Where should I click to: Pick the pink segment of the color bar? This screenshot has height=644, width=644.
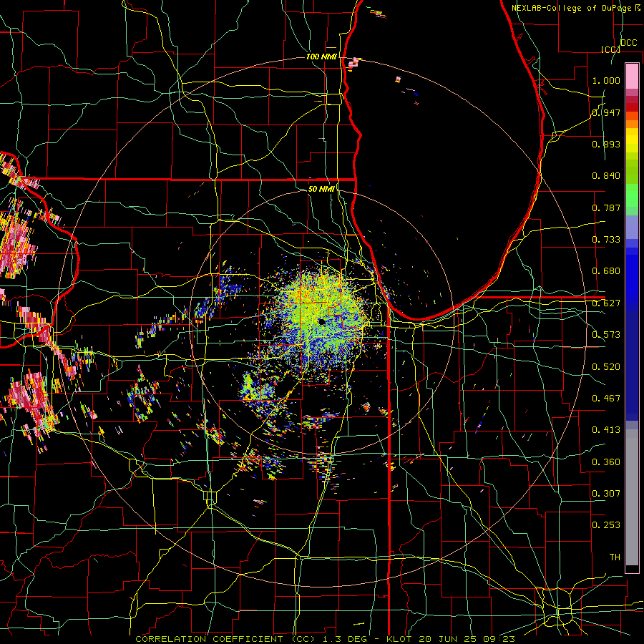(632, 76)
